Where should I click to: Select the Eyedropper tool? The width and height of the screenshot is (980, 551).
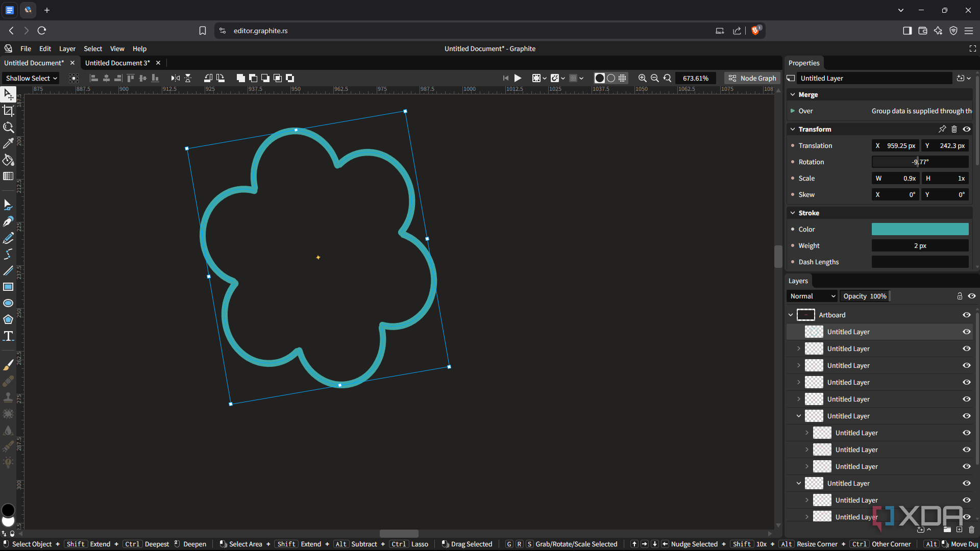8,143
